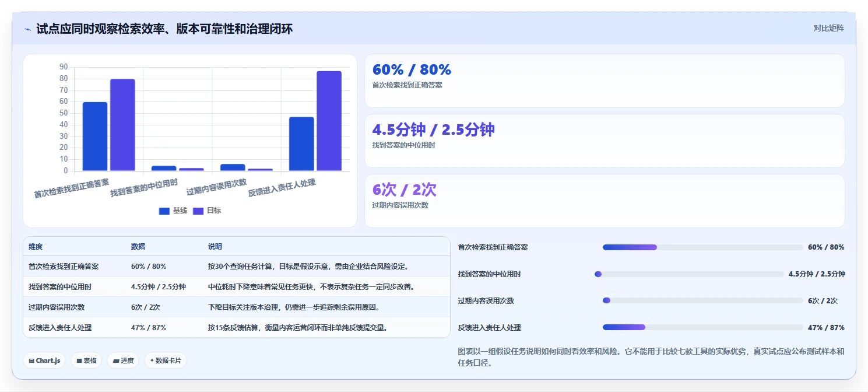The width and height of the screenshot is (868, 392).
Task: Click the progress value 47% / 87%
Action: [826, 328]
